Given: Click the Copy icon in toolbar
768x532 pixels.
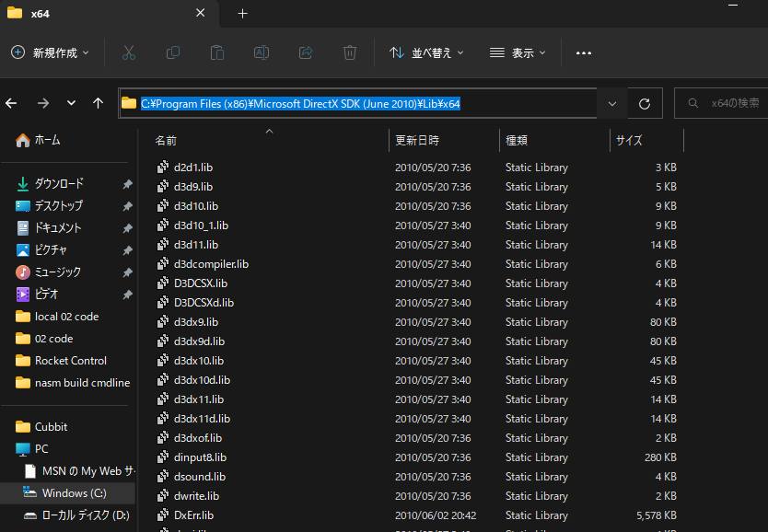Looking at the screenshot, I should [x=173, y=52].
